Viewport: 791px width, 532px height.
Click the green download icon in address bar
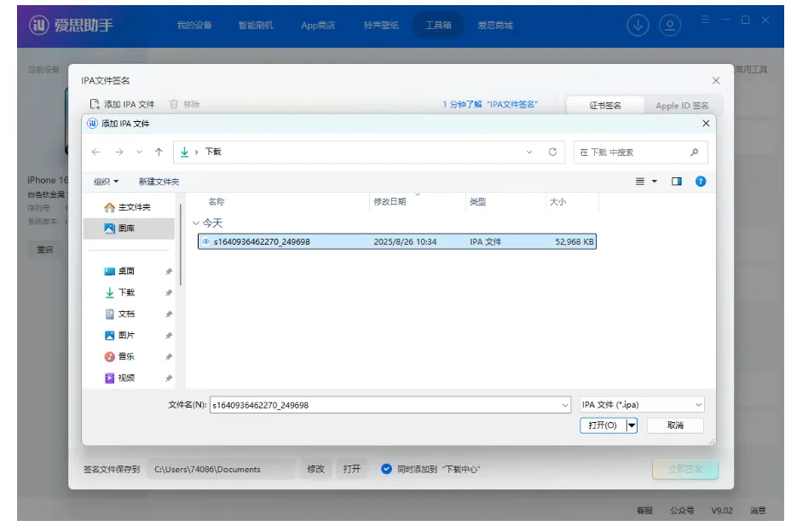[x=185, y=152]
